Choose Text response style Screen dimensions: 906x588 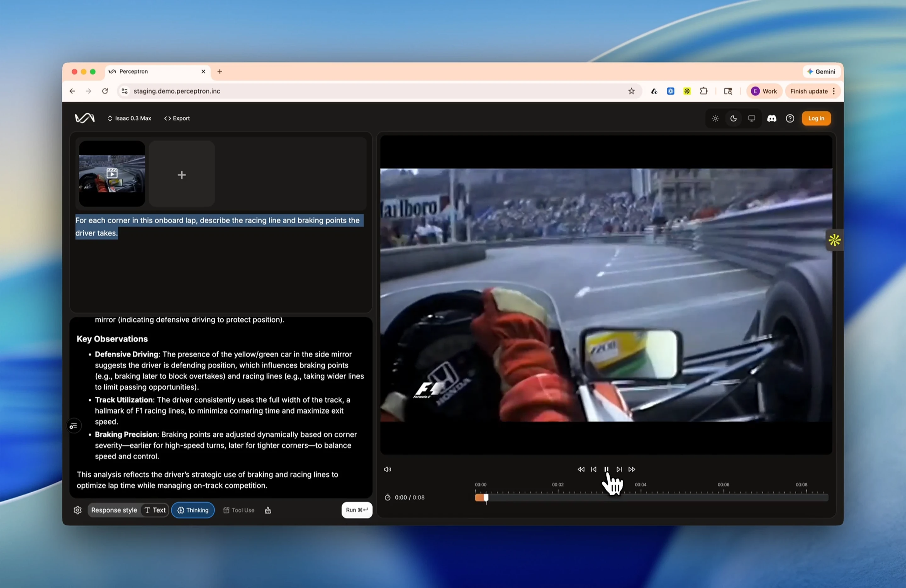(x=155, y=510)
